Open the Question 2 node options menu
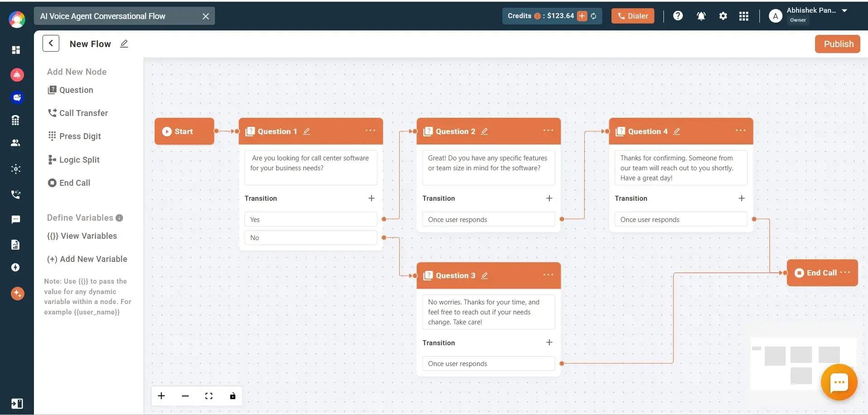The image size is (868, 415). point(548,130)
